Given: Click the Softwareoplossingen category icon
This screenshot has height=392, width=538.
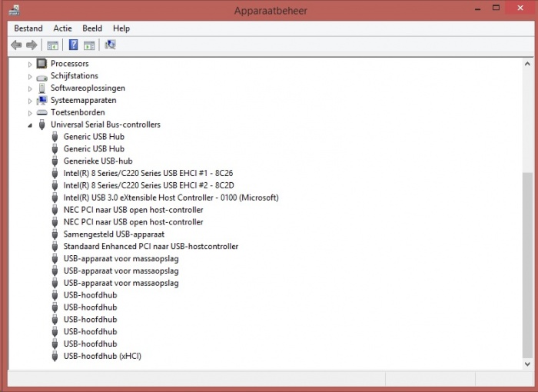Looking at the screenshot, I should pyautogui.click(x=42, y=88).
